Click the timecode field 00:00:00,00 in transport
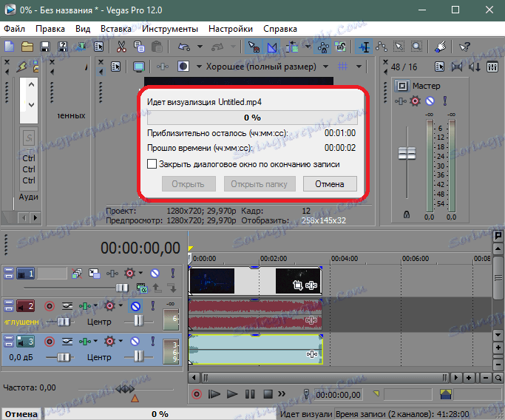The width and height of the screenshot is (505, 420). (338, 395)
